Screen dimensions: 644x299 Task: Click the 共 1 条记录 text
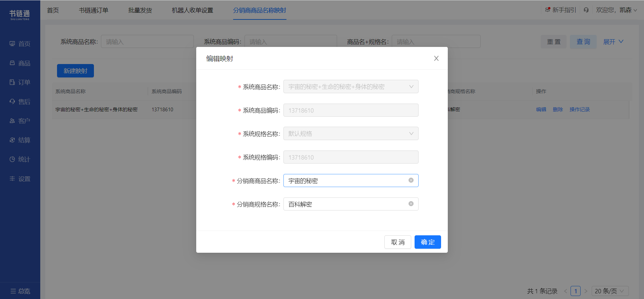(x=542, y=291)
